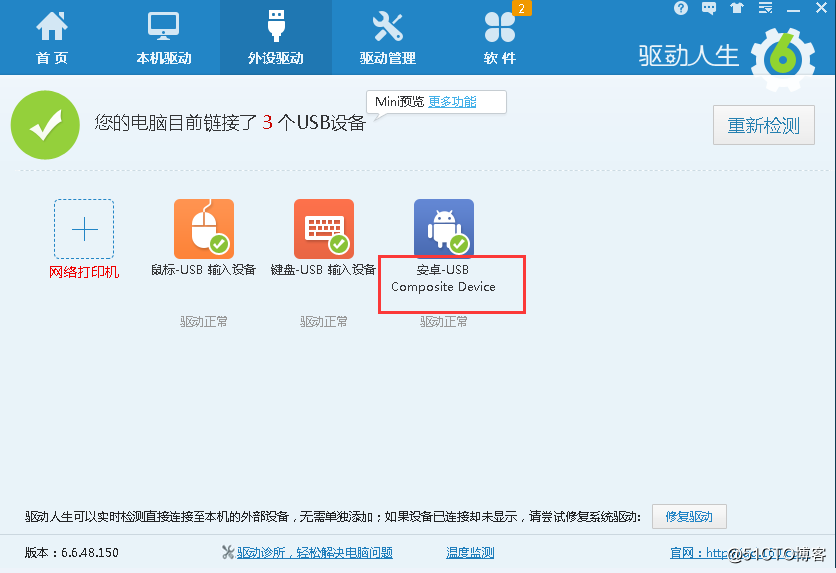Select the orange mouse device icon

click(x=204, y=229)
